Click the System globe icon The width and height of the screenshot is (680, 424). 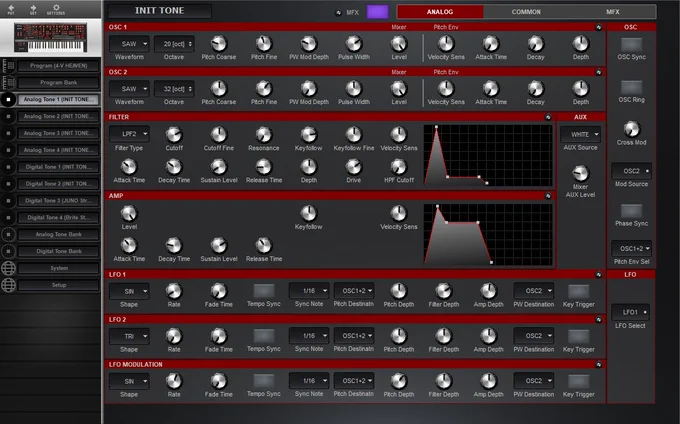click(x=8, y=268)
